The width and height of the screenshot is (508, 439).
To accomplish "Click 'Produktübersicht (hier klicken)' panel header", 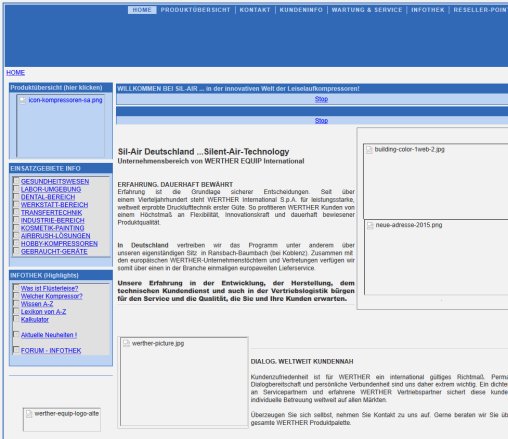I will pyautogui.click(x=61, y=88).
